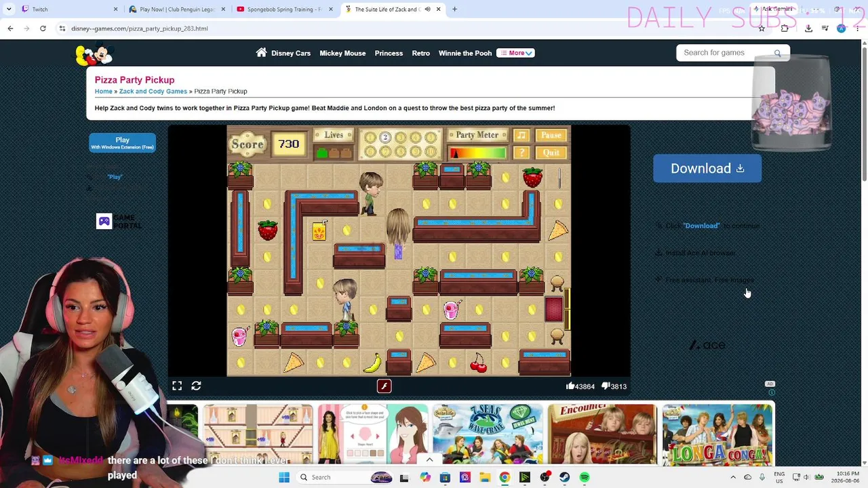This screenshot has width=868, height=488.
Task: Open OBS Studio from the taskbar
Action: [x=545, y=477]
